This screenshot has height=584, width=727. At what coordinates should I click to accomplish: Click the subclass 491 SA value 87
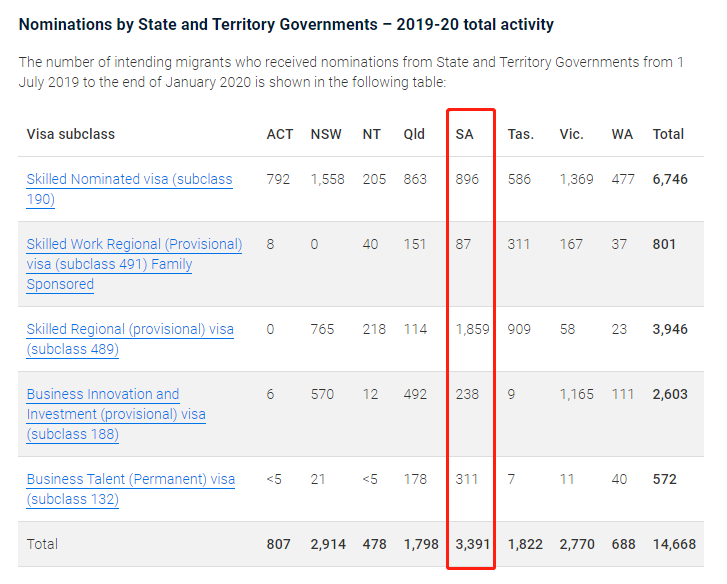[x=463, y=244]
